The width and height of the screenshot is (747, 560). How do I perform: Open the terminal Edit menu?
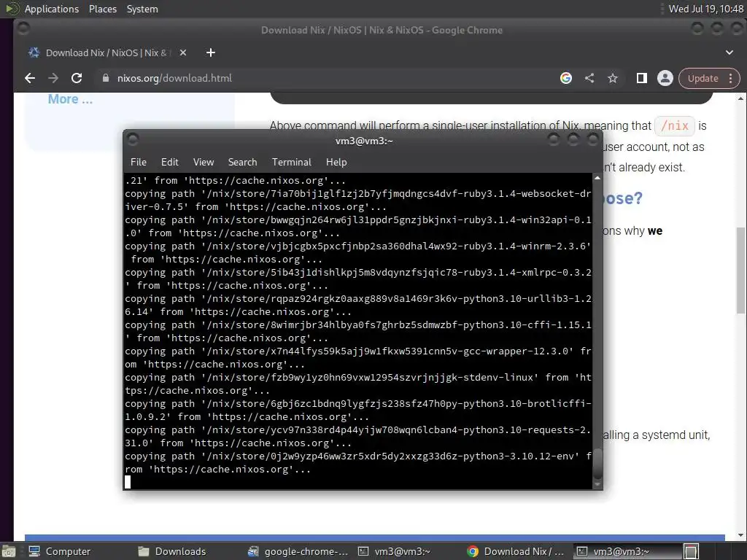coord(169,163)
